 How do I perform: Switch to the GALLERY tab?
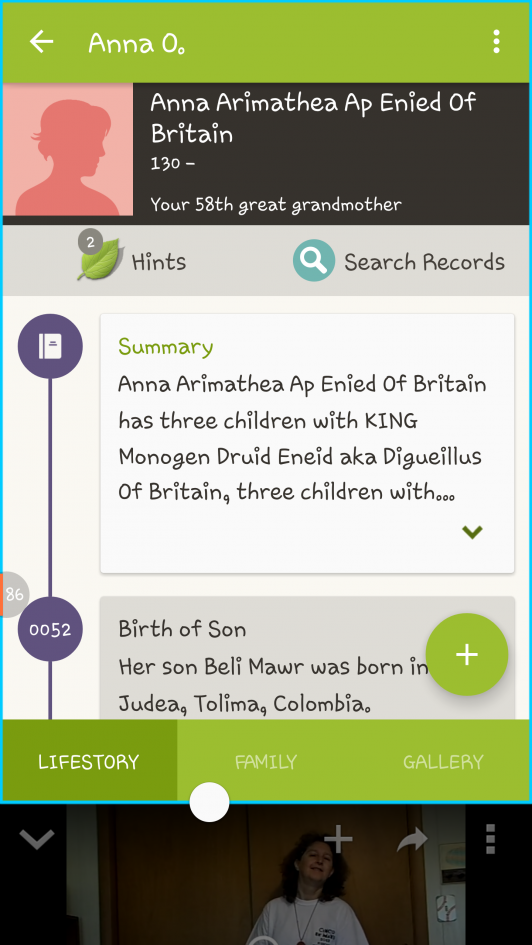(x=443, y=761)
